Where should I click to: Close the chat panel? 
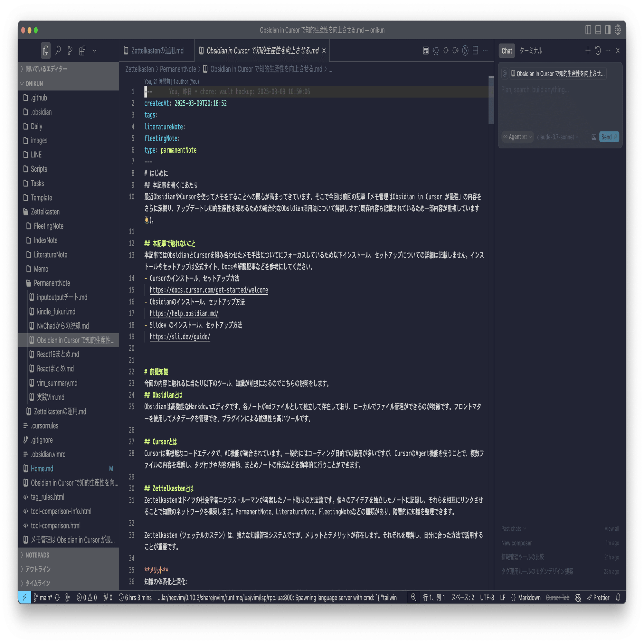618,51
